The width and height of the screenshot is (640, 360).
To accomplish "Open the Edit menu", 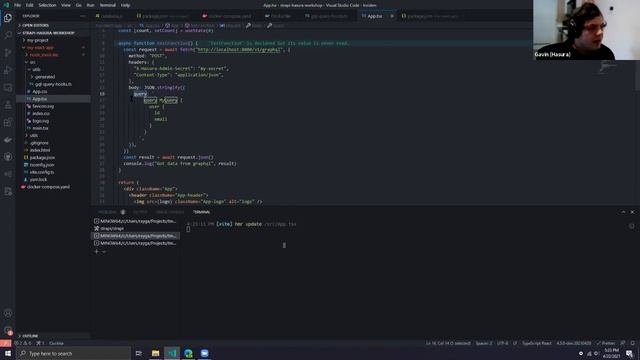I will 30,5.
